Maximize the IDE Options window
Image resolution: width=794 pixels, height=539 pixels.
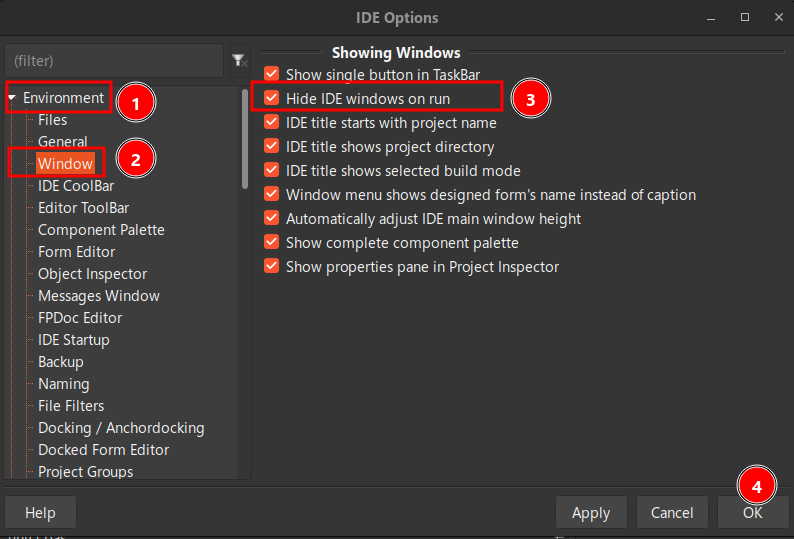(x=745, y=18)
